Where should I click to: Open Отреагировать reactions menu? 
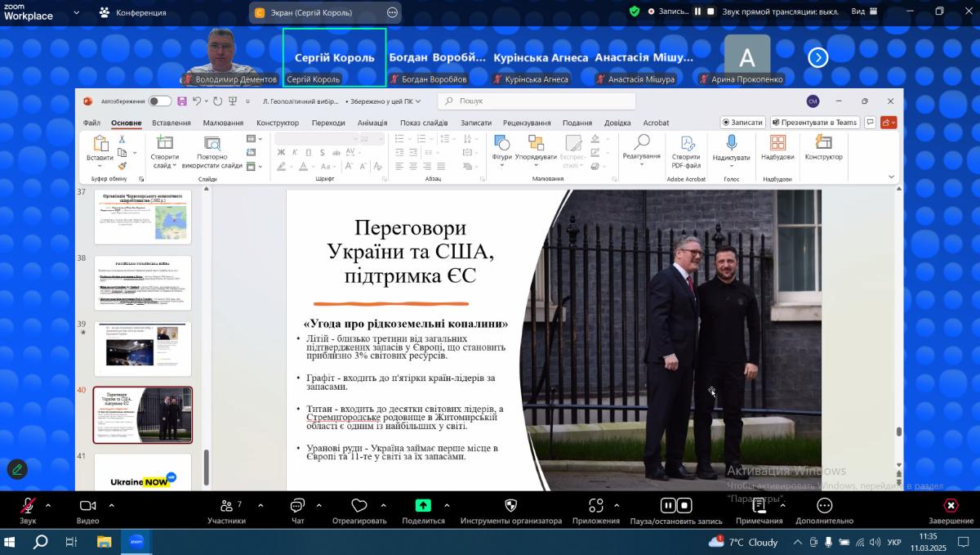pyautogui.click(x=359, y=506)
